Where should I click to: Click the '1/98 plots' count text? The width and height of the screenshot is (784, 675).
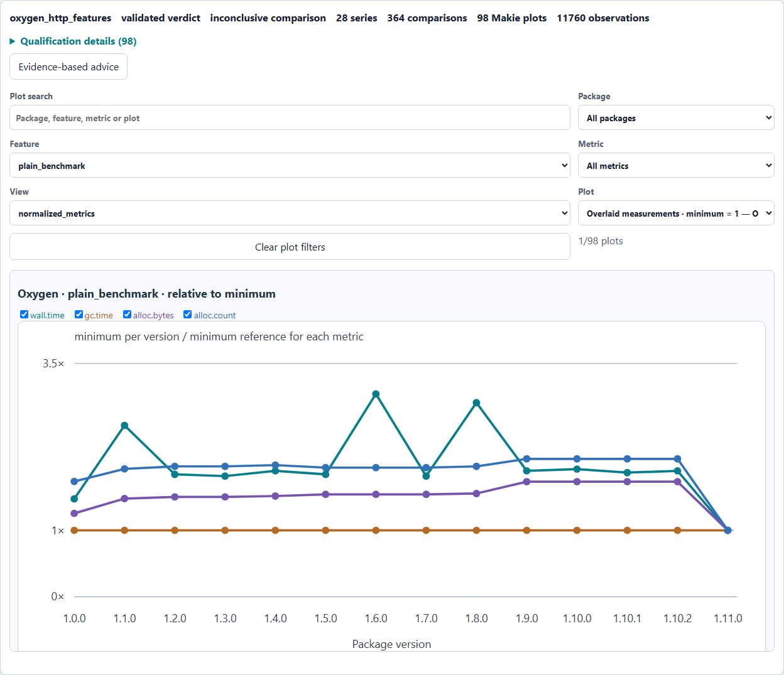601,241
